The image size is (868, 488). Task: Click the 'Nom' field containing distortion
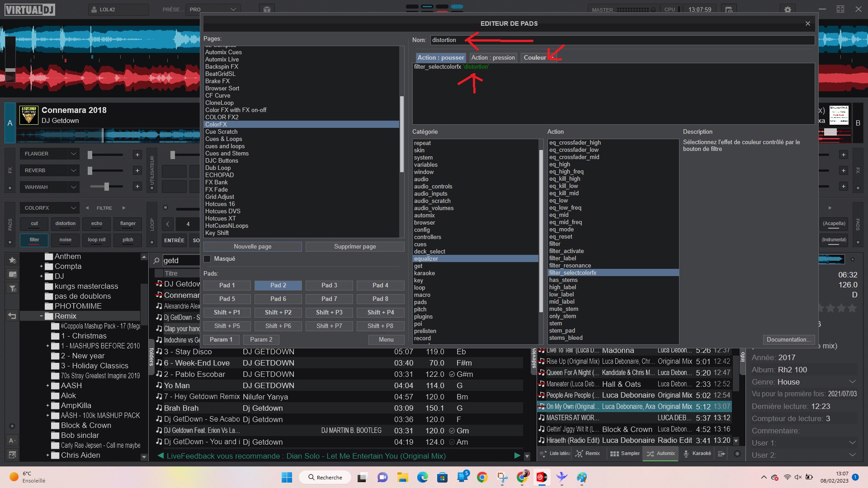pyautogui.click(x=622, y=40)
